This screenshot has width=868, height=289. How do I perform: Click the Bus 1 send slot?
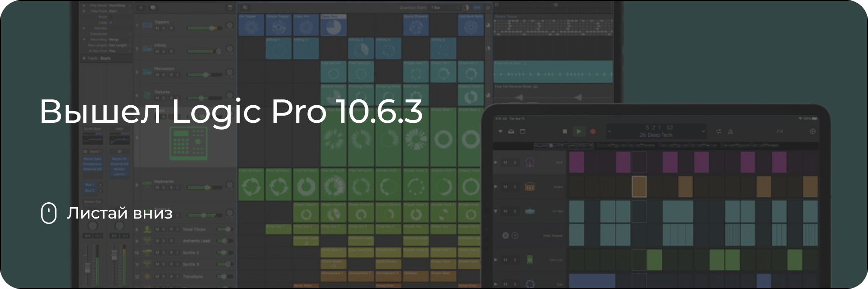click(x=90, y=185)
